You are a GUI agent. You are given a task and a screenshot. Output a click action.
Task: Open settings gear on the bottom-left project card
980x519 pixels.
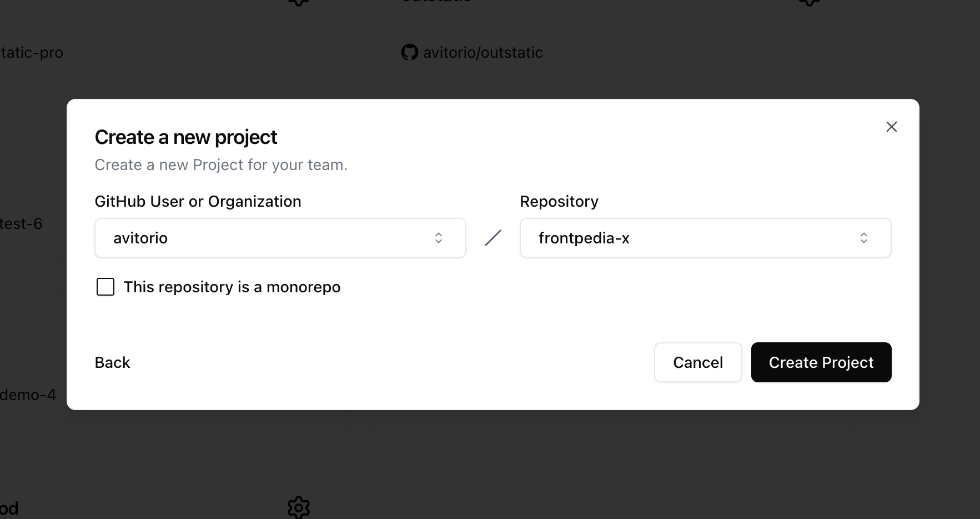(299, 507)
